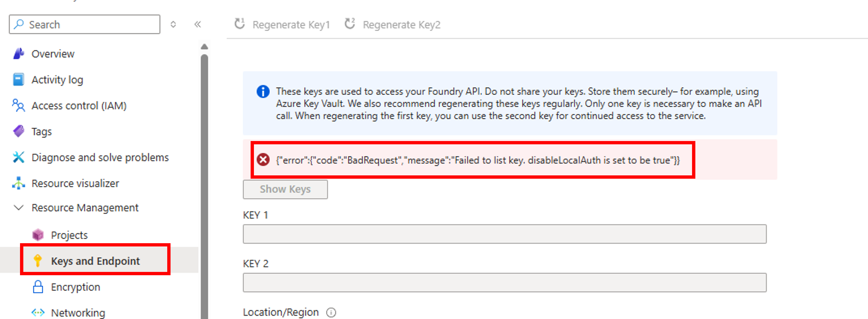Select the Encryption settings icon
868x319 pixels.
coord(38,287)
